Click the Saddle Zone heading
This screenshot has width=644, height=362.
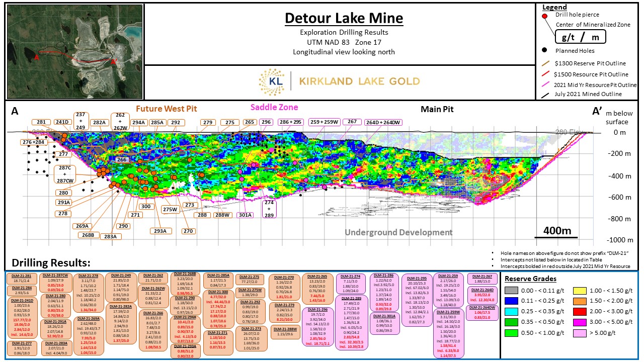pos(274,107)
